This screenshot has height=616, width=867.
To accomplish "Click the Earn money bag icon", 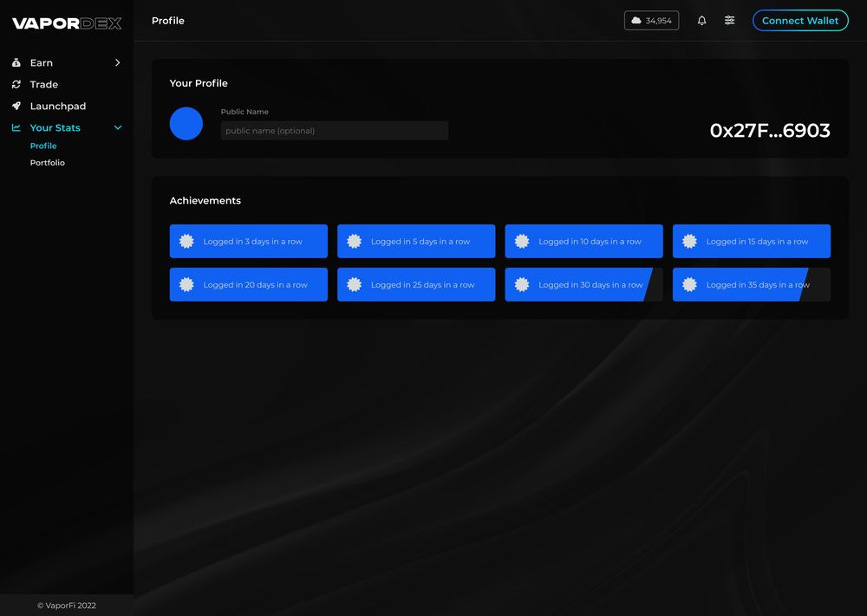I will click(16, 63).
